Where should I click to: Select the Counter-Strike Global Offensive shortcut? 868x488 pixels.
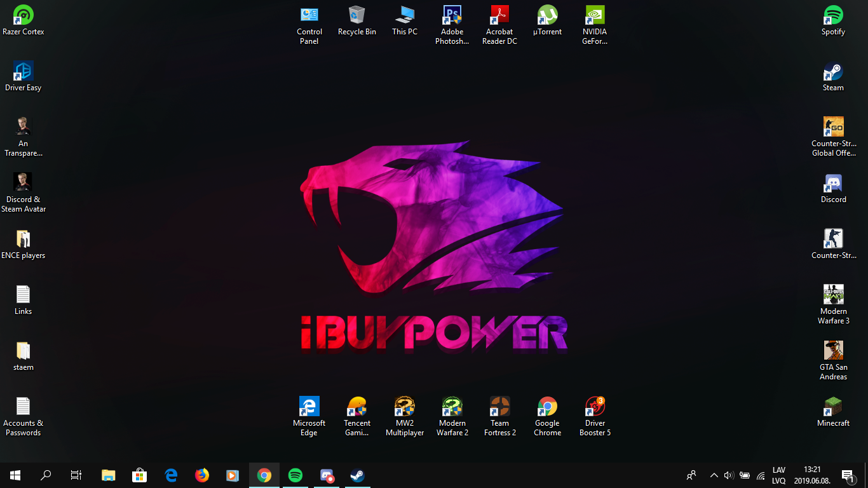[x=833, y=137]
